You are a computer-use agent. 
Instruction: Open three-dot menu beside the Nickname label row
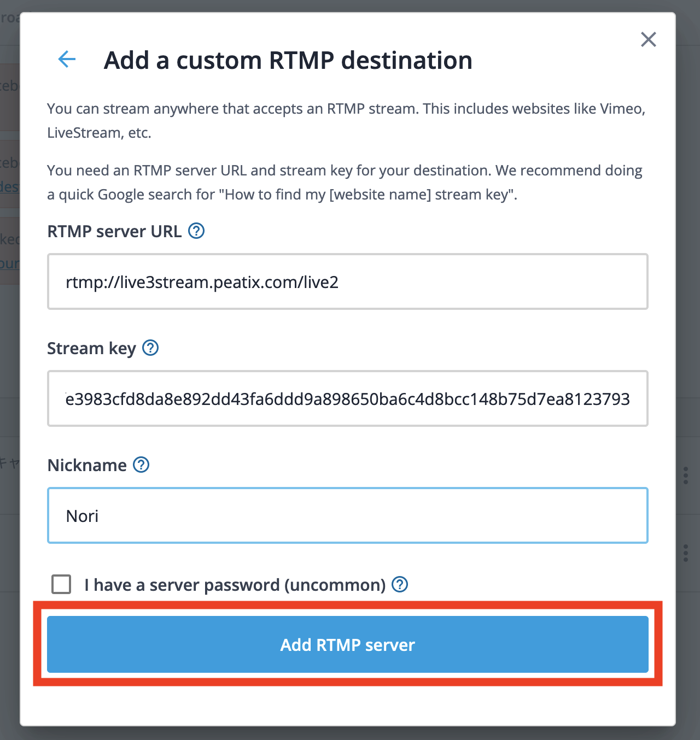[x=685, y=475]
